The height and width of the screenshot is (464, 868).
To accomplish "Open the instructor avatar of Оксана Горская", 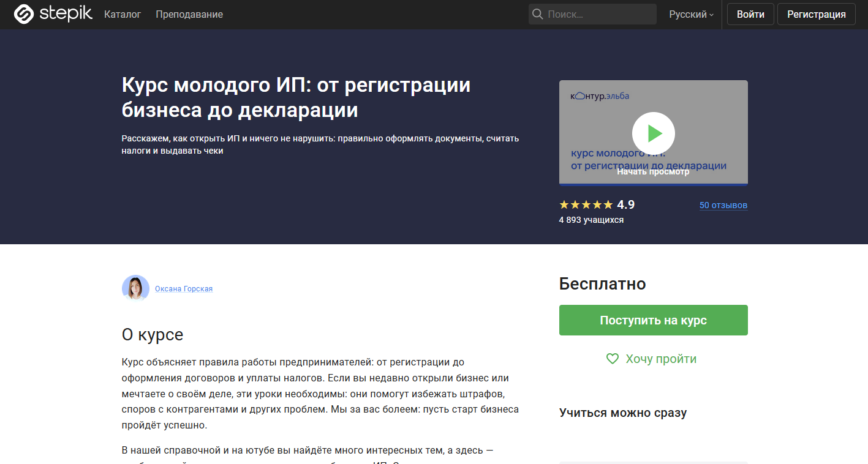I will pyautogui.click(x=135, y=288).
